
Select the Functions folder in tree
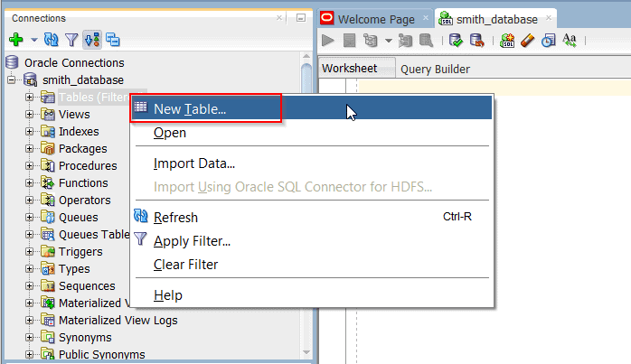point(83,183)
